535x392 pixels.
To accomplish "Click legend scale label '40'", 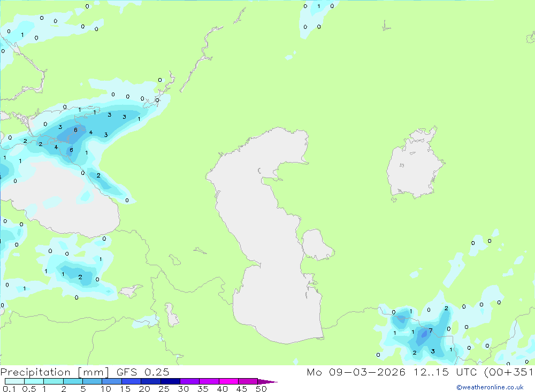I will coord(223,389).
